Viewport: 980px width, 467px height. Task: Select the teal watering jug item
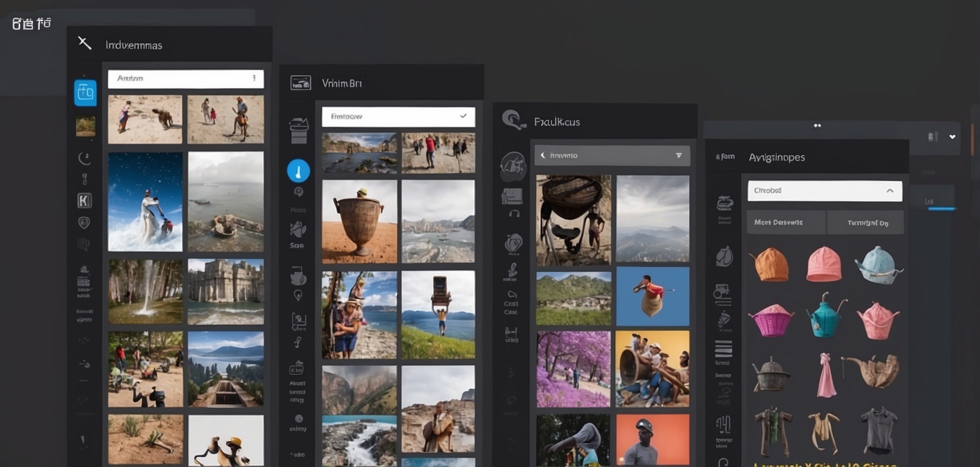click(x=826, y=316)
